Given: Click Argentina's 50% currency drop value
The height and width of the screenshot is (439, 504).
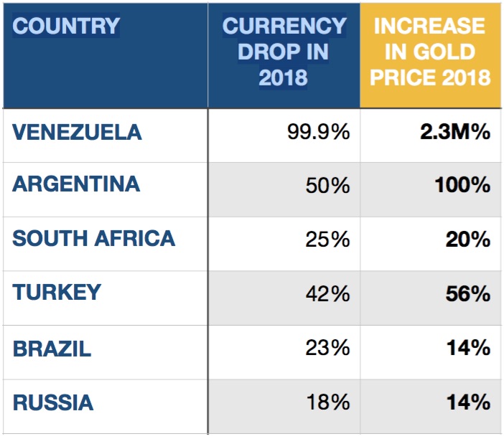Looking at the screenshot, I should click(327, 185).
